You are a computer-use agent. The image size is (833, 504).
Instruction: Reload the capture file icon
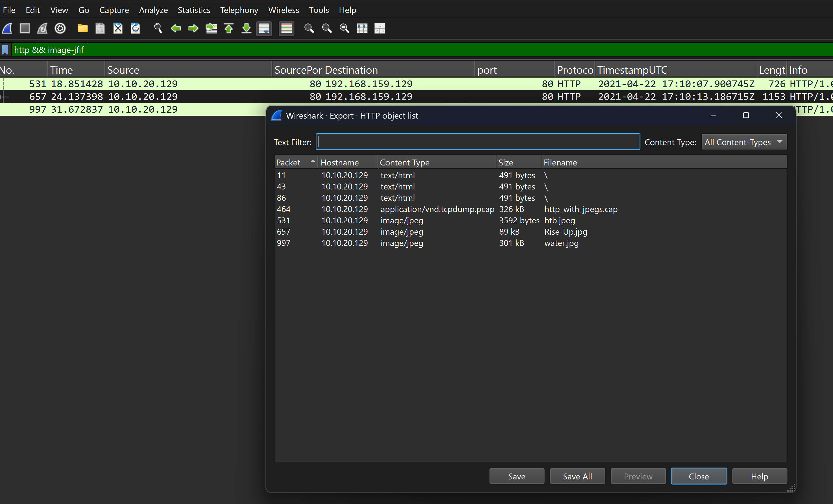[136, 29]
